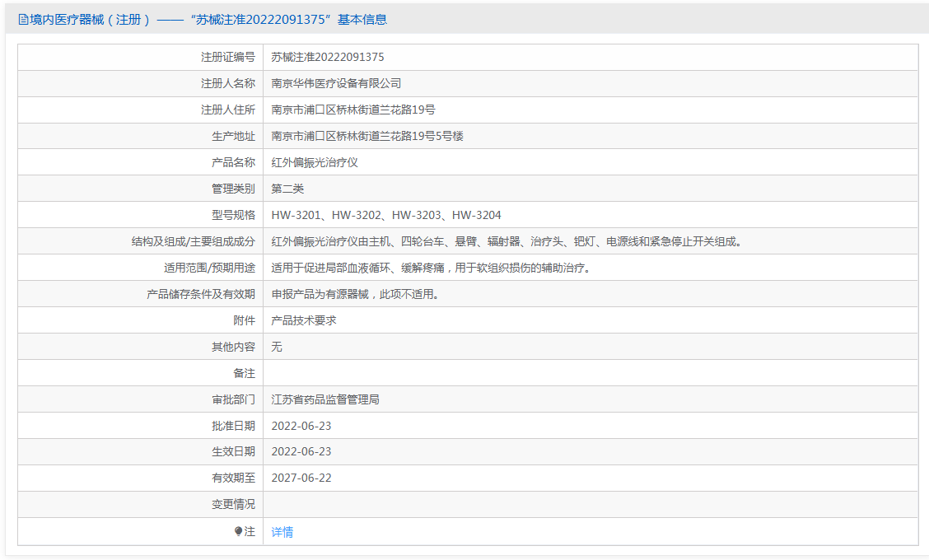Select address 南京市浦口区桥林街道兰花路19号
Image resolution: width=929 pixels, height=560 pixels.
point(353,110)
